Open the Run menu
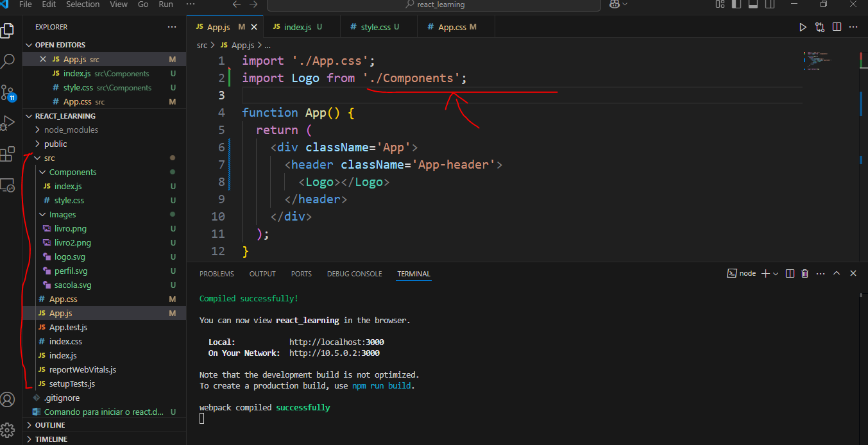 [166, 4]
